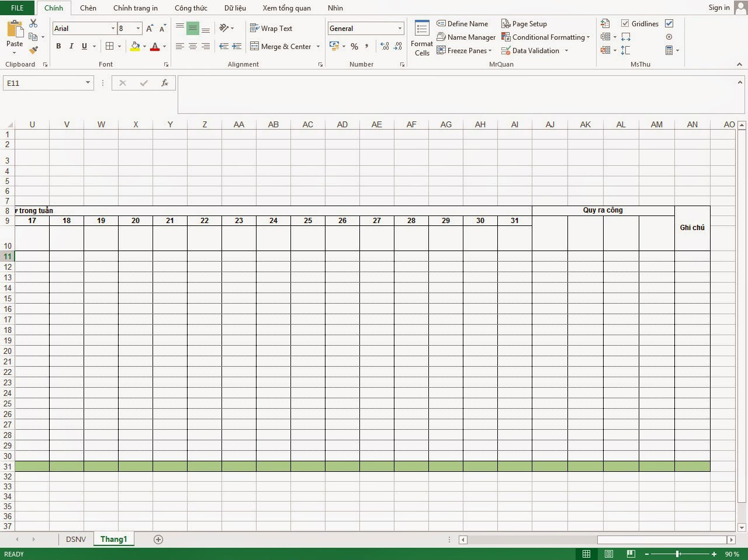Select the radio button in MsThu group
Viewport: 748px width, 560px height.
pyautogui.click(x=669, y=37)
